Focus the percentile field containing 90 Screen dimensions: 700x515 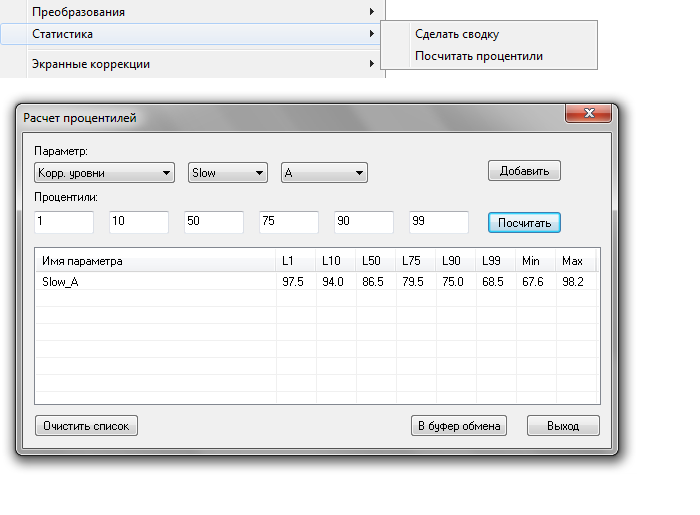click(364, 221)
